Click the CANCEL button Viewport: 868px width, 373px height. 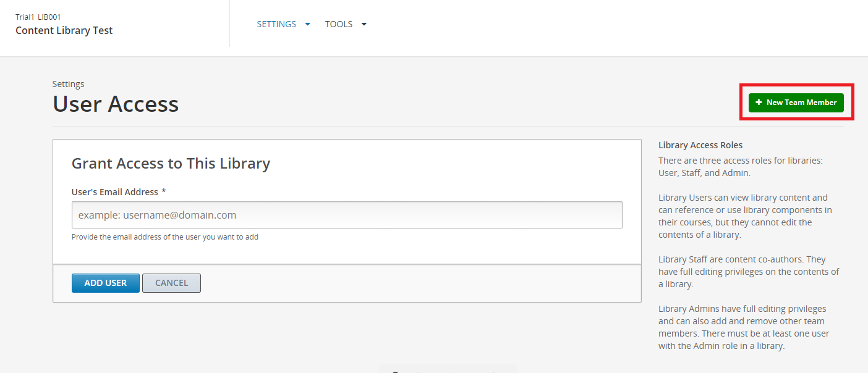pyautogui.click(x=171, y=283)
